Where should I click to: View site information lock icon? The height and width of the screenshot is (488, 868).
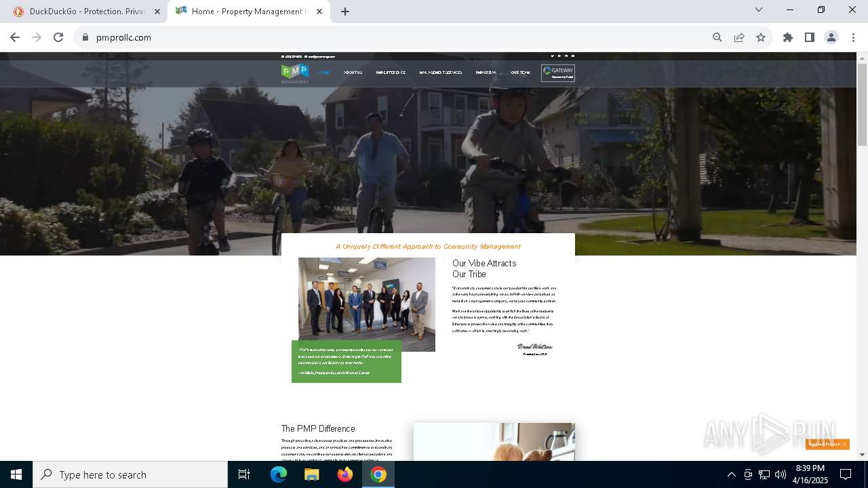tap(85, 37)
